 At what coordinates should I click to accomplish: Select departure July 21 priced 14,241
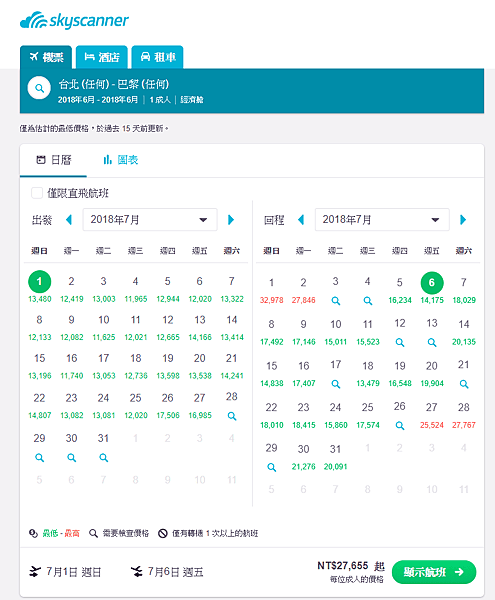coord(231,366)
